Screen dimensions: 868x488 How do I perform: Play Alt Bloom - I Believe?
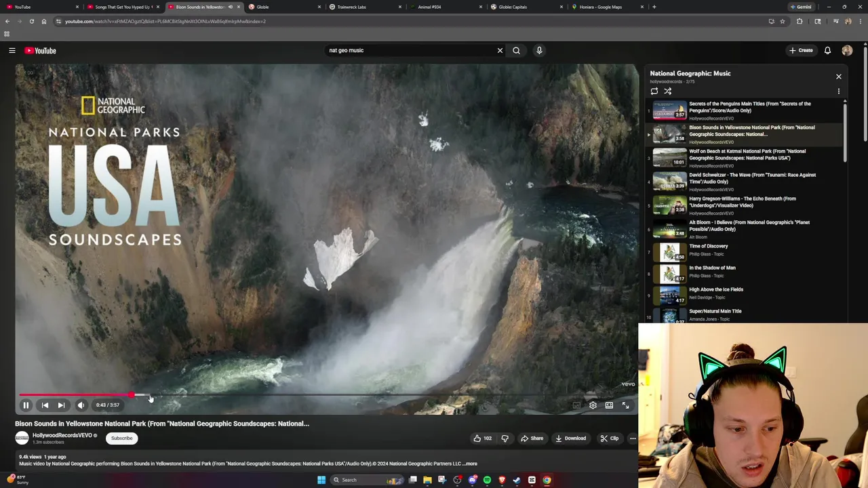pos(744,229)
